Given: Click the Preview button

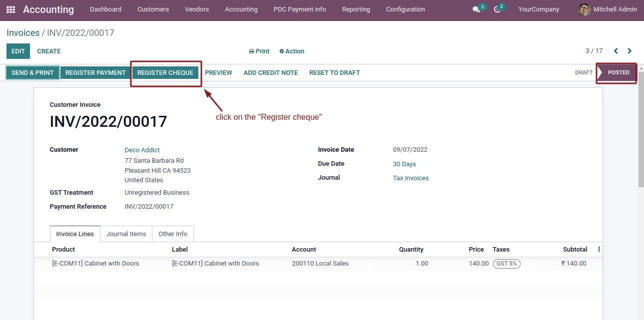Looking at the screenshot, I should [x=218, y=72].
